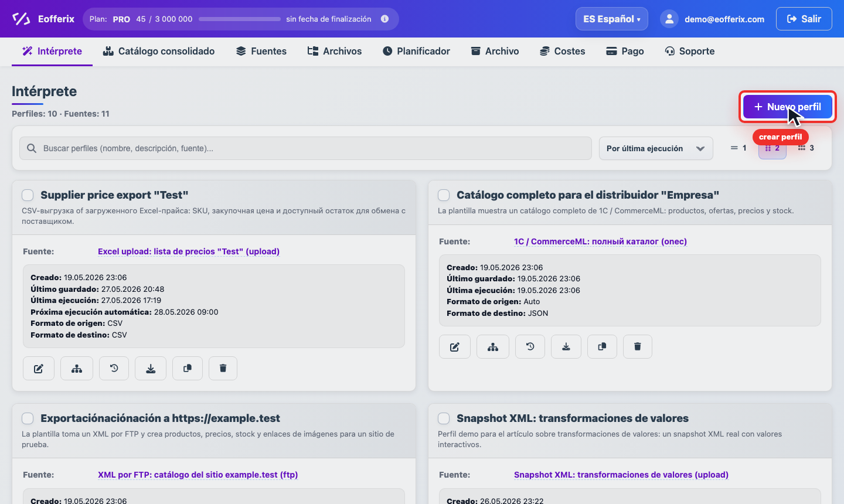Viewport: 844px width, 504px height.
Task: Click the Formato de destino: JSON line
Action: 498,313
